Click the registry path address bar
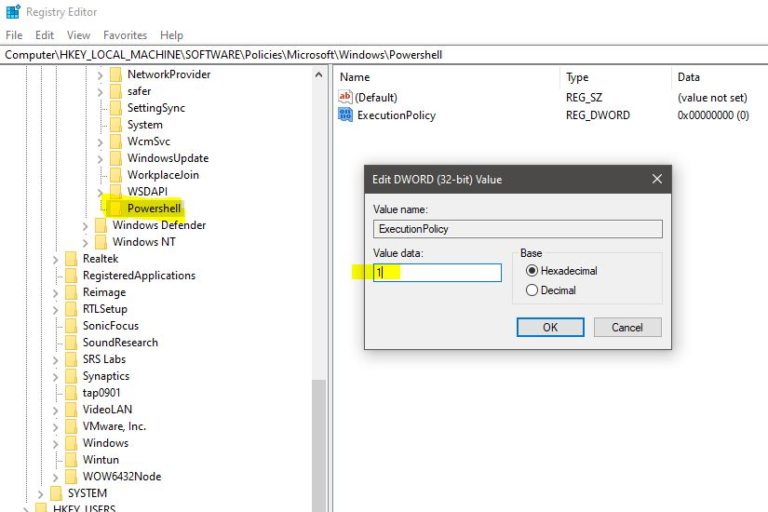 (x=384, y=55)
